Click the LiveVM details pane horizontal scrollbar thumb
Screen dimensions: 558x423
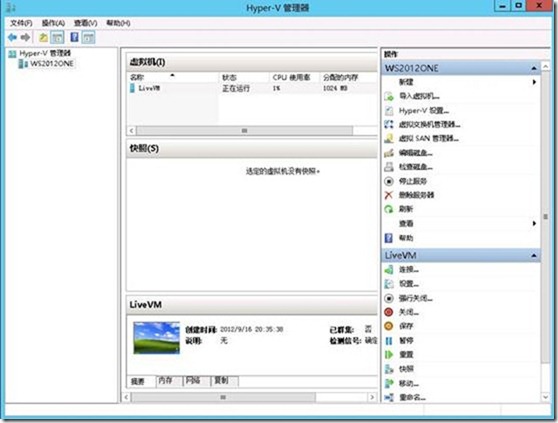[x=223, y=397]
